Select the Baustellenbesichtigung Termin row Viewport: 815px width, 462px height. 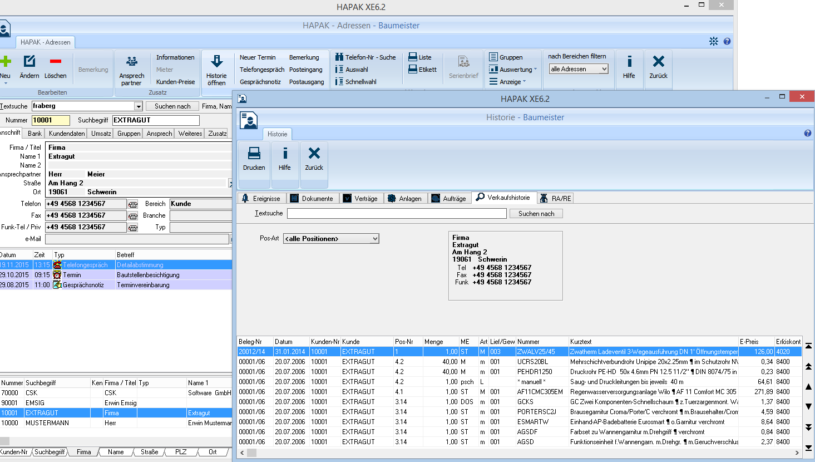pos(116,275)
